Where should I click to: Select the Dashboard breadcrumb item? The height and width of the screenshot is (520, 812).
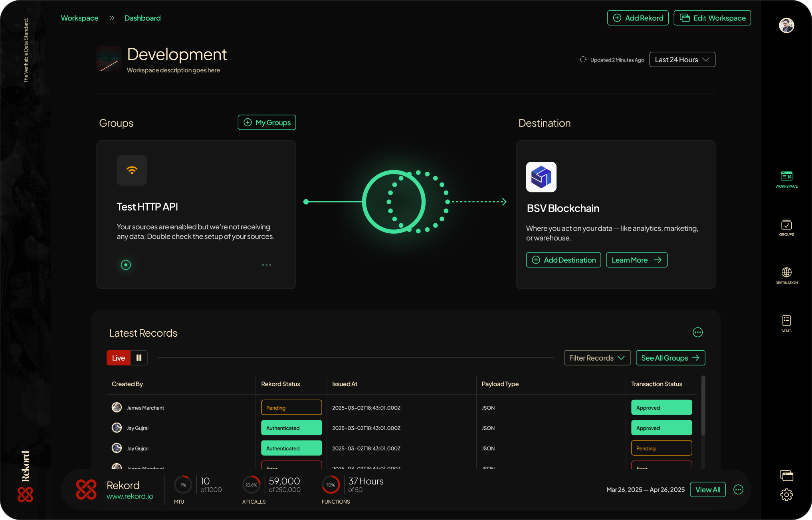143,18
